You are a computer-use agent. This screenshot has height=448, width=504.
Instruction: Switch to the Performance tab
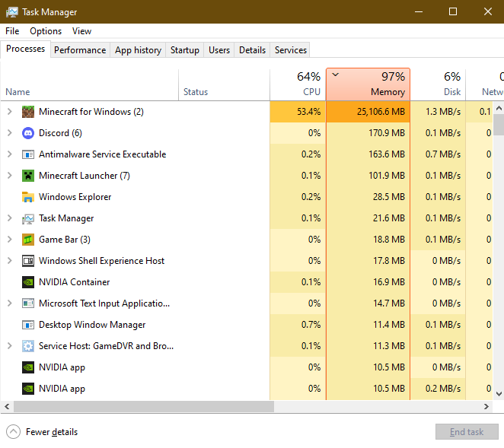(80, 50)
